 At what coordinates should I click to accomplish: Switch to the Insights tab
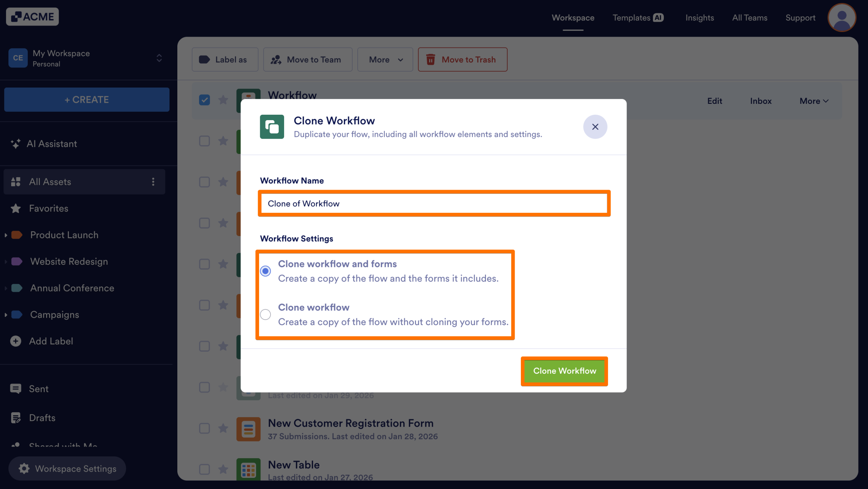699,17
